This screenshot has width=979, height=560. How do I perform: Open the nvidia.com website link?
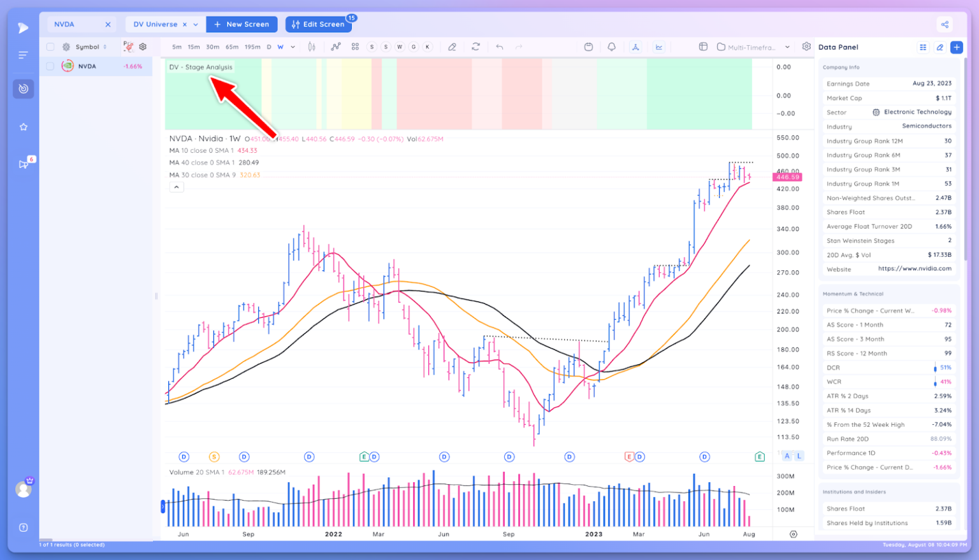click(x=914, y=269)
